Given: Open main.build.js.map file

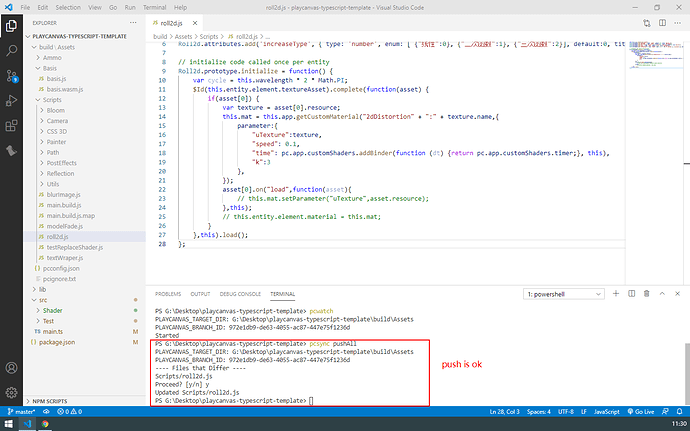Looking at the screenshot, I should [x=70, y=216].
